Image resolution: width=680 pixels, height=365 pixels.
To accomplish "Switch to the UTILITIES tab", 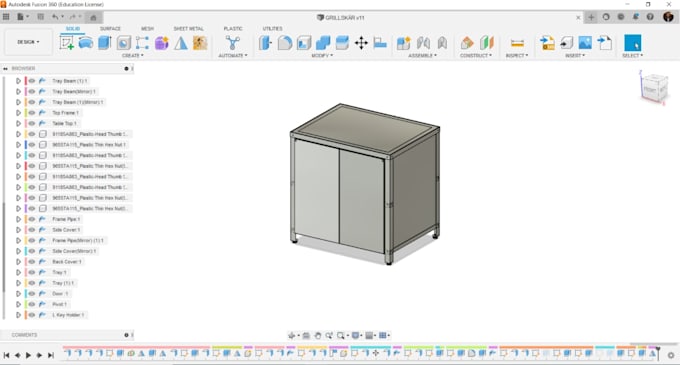I will (x=272, y=29).
